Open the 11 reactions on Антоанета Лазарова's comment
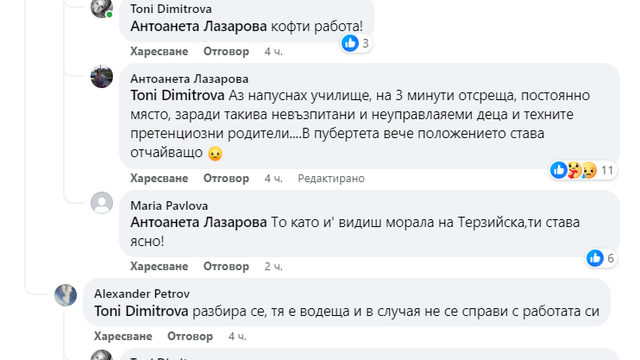The height and width of the screenshot is (360, 640). (x=583, y=170)
